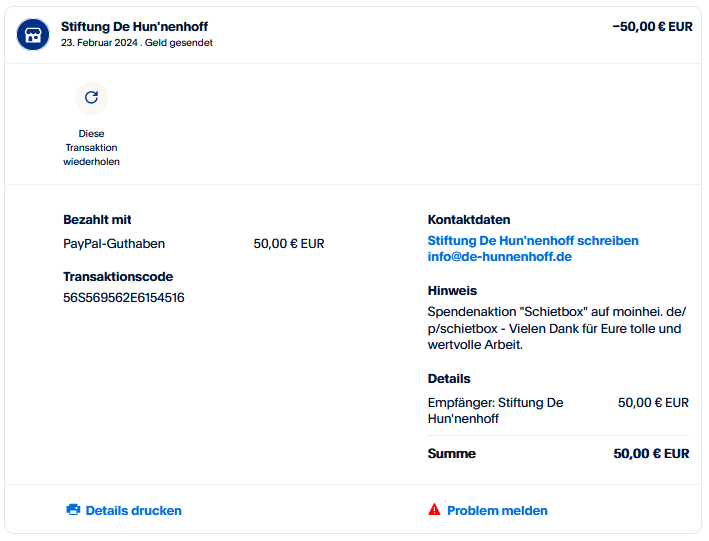Open 'Problem melden' link
Image resolution: width=709 pixels, height=541 pixels.
497,511
